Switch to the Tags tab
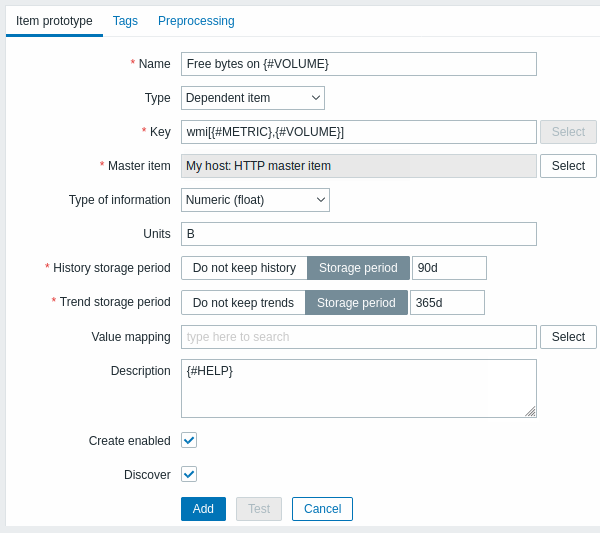The height and width of the screenshot is (533, 600). coord(125,21)
